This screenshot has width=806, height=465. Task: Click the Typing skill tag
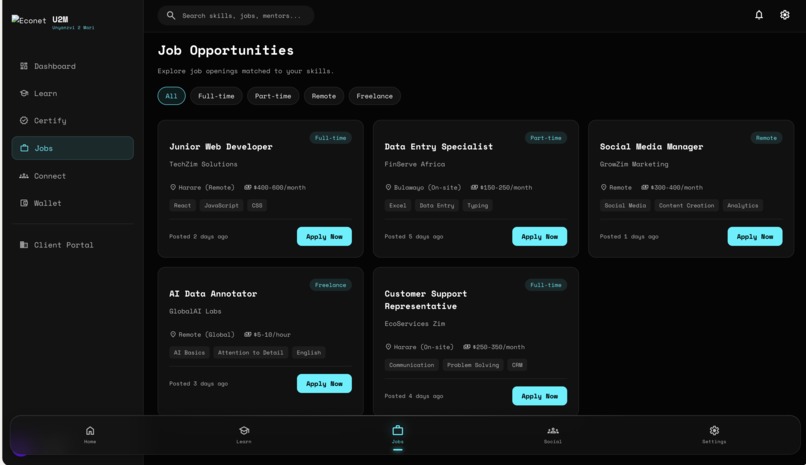pos(477,206)
